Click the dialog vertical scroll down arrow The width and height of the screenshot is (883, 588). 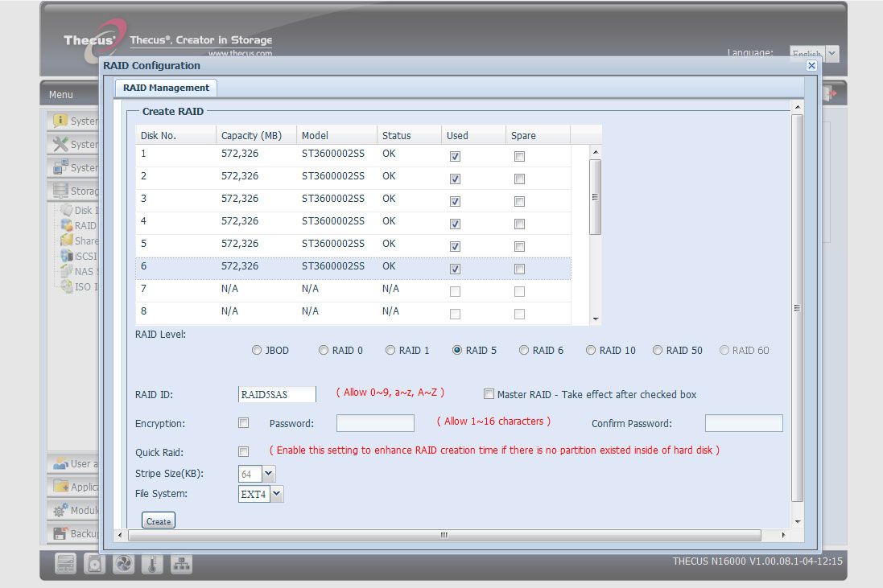pos(798,521)
